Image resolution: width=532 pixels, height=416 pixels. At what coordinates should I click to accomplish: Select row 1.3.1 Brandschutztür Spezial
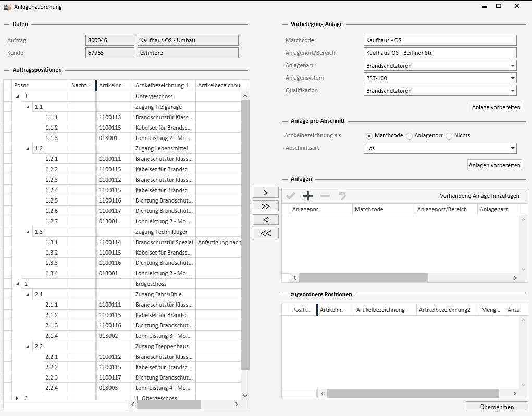(x=122, y=242)
